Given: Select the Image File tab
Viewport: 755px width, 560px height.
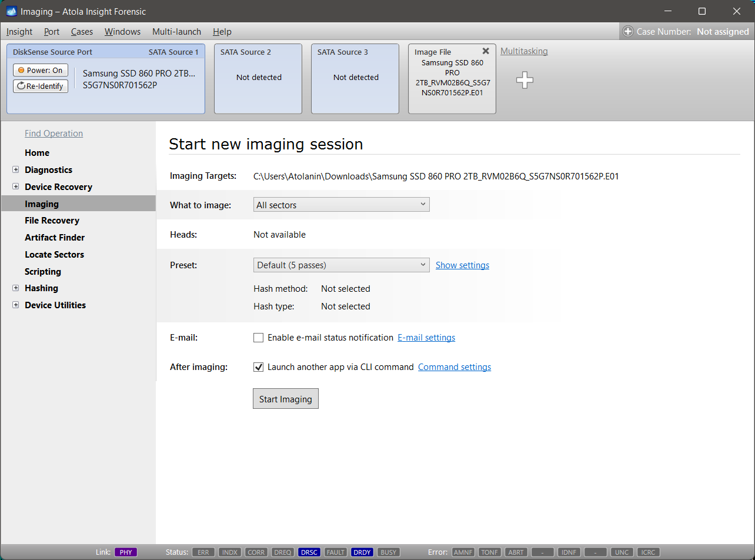Looking at the screenshot, I should (x=452, y=79).
